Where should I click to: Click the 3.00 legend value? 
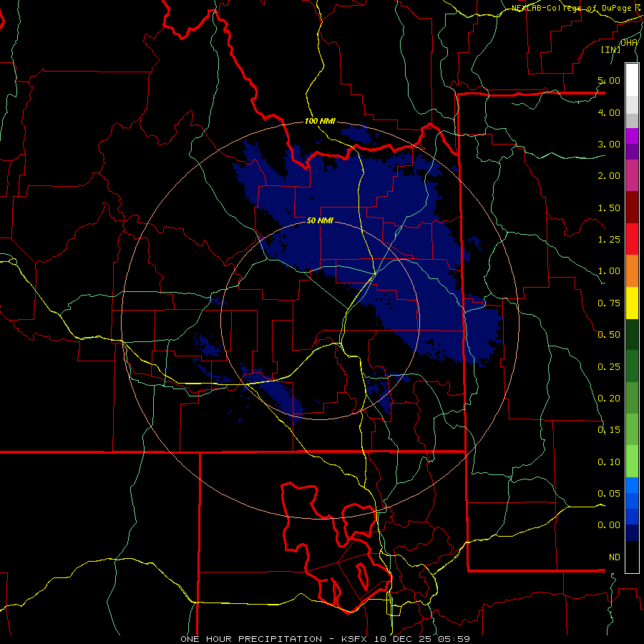(x=609, y=144)
